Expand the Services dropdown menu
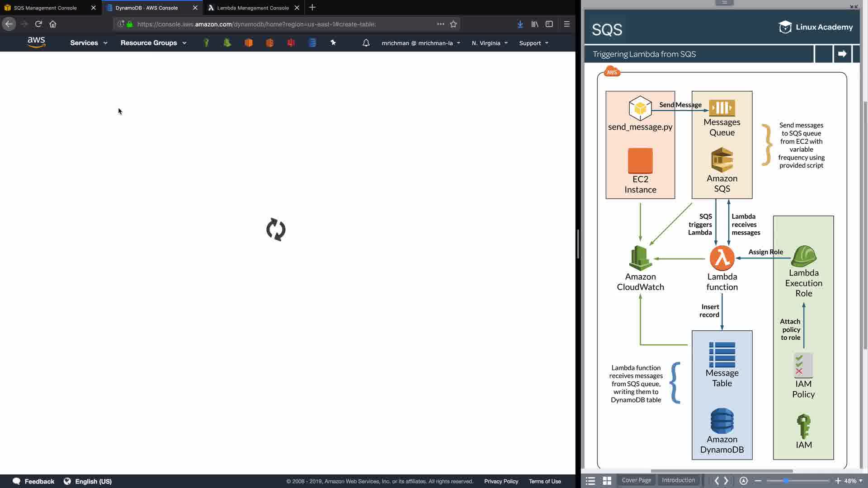Image resolution: width=868 pixels, height=488 pixels. click(x=89, y=43)
